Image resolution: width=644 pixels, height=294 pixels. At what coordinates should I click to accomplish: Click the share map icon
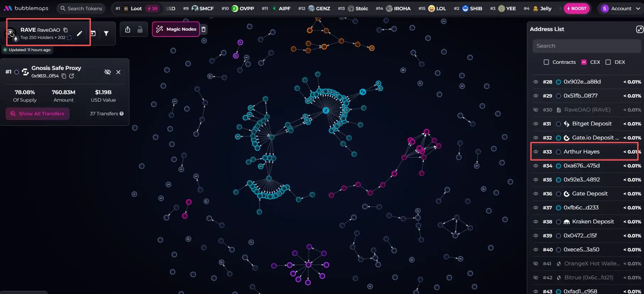128,29
